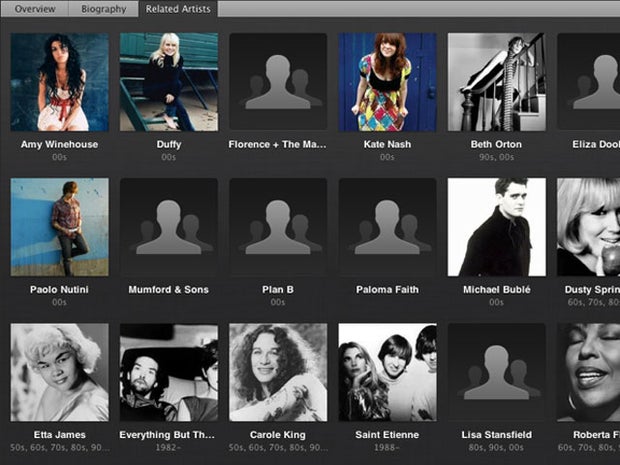The width and height of the screenshot is (620, 465).
Task: Click Eliza Doolittle placeholder icon
Action: (x=588, y=82)
